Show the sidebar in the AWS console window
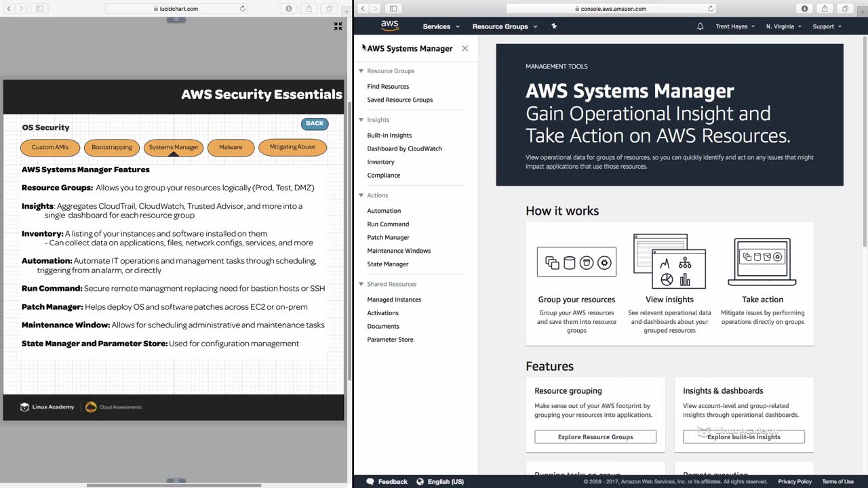The height and width of the screenshot is (488, 868). [393, 9]
